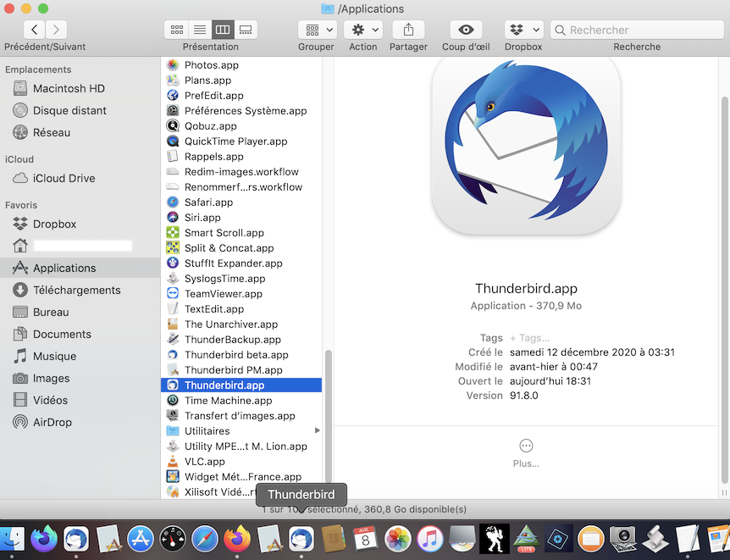
Task: Click the large Thunderbird preview icon
Action: [526, 144]
